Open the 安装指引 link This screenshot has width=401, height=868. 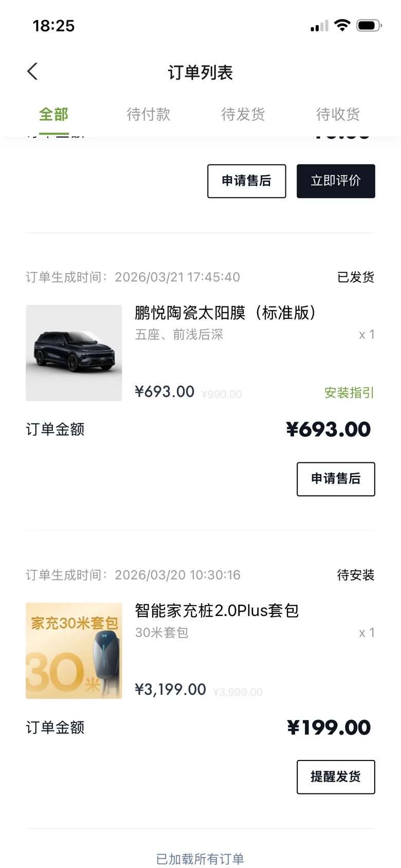pos(349,393)
